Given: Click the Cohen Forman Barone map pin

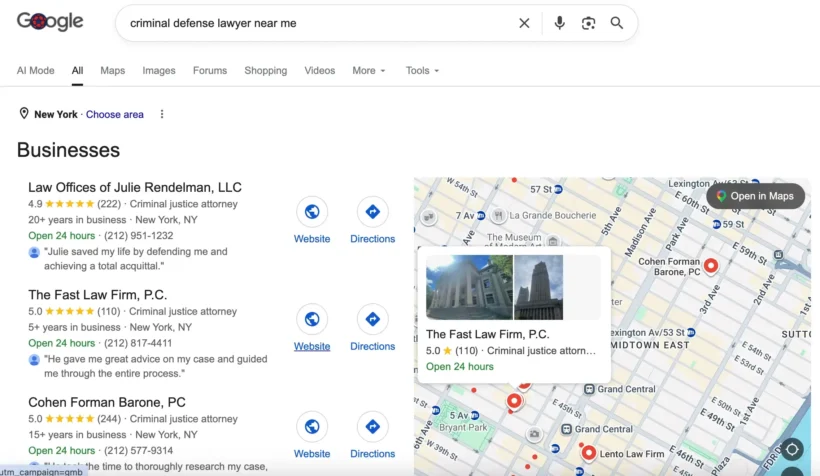Looking at the screenshot, I should pyautogui.click(x=711, y=265).
